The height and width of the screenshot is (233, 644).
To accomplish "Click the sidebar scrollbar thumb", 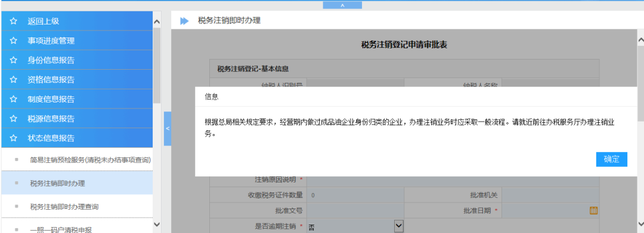I will click(156, 66).
